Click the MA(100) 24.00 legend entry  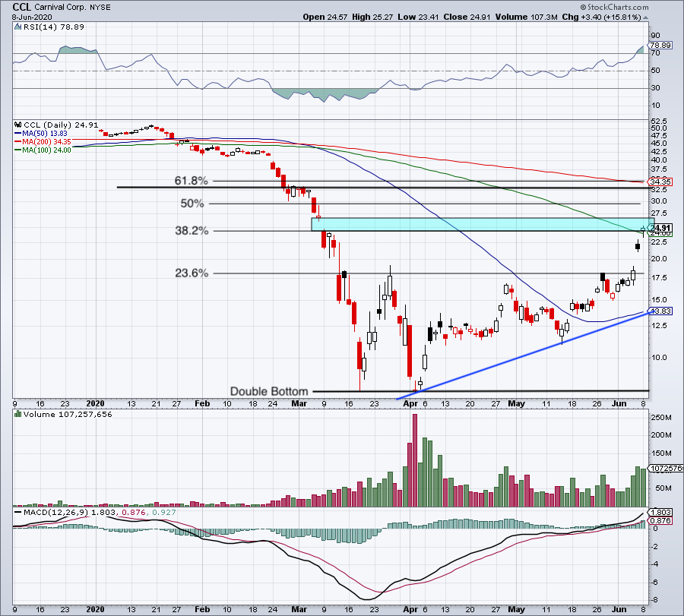[x=43, y=150]
